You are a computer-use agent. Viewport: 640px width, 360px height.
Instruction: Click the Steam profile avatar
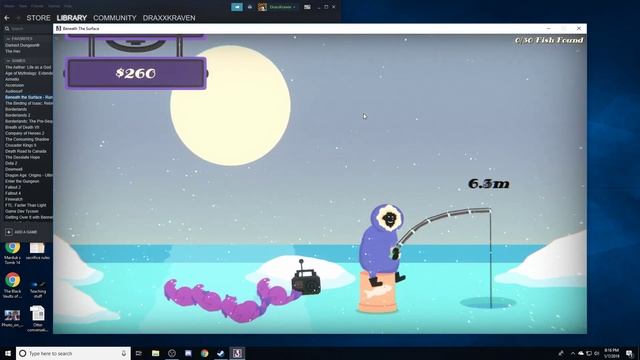point(262,7)
